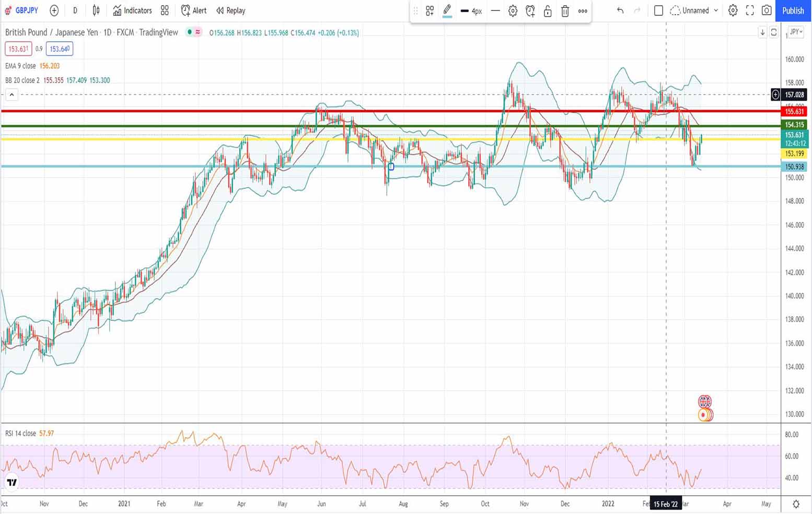Toggle the lock on the selected drawing

coord(548,11)
